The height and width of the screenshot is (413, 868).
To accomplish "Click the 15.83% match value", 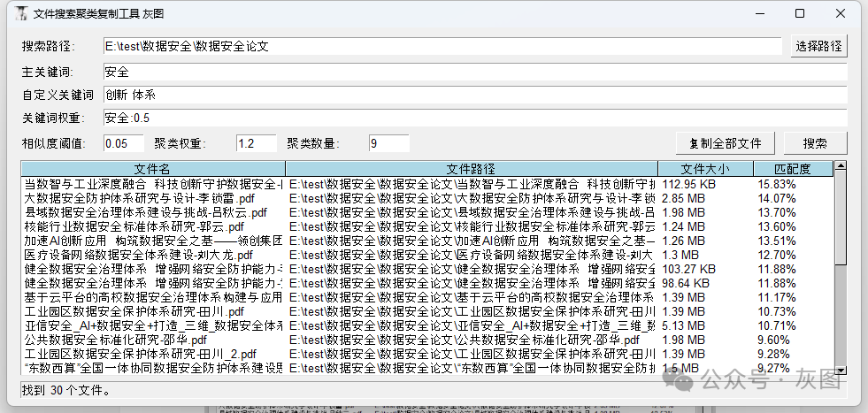I will click(x=777, y=184).
